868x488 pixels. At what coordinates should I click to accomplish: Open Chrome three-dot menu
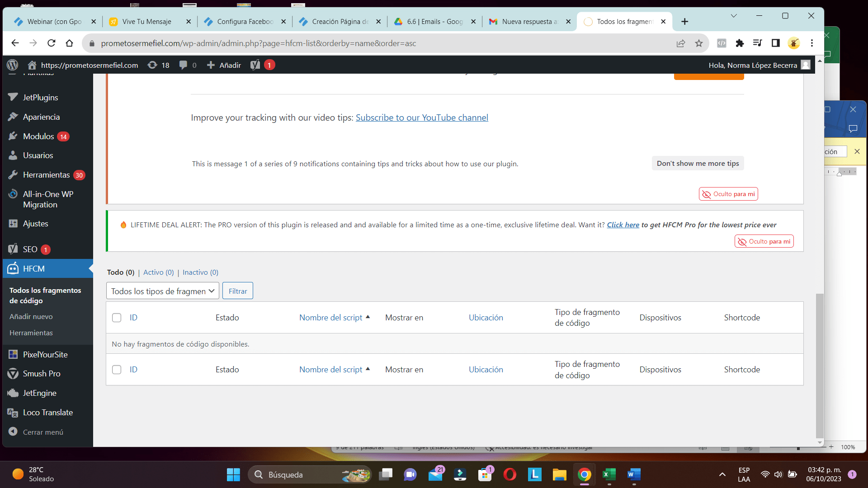[x=812, y=43]
